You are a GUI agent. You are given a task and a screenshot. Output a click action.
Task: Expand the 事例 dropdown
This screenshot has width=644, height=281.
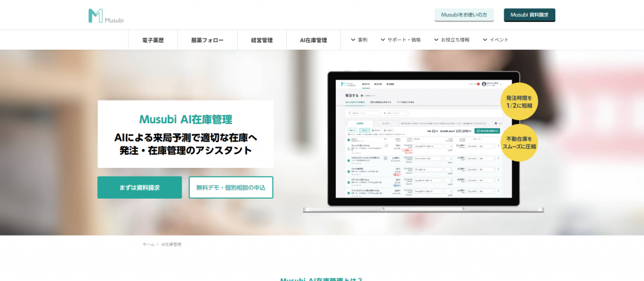point(359,40)
